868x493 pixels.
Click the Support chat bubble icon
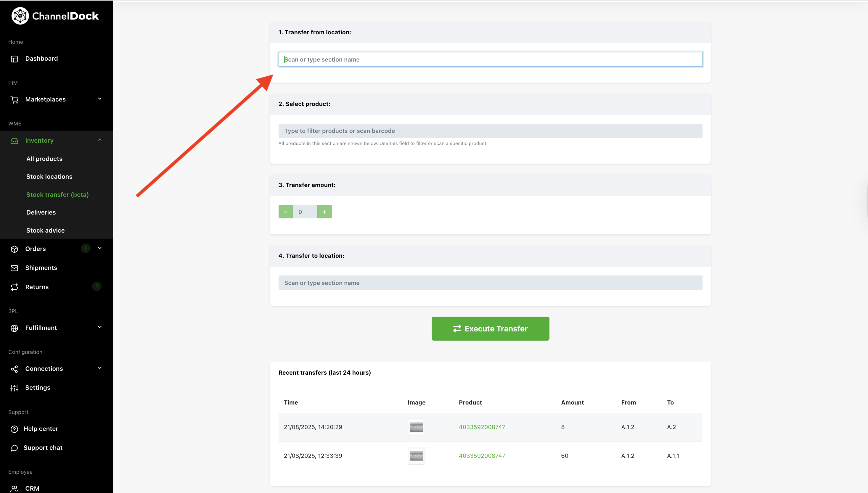[x=14, y=448]
